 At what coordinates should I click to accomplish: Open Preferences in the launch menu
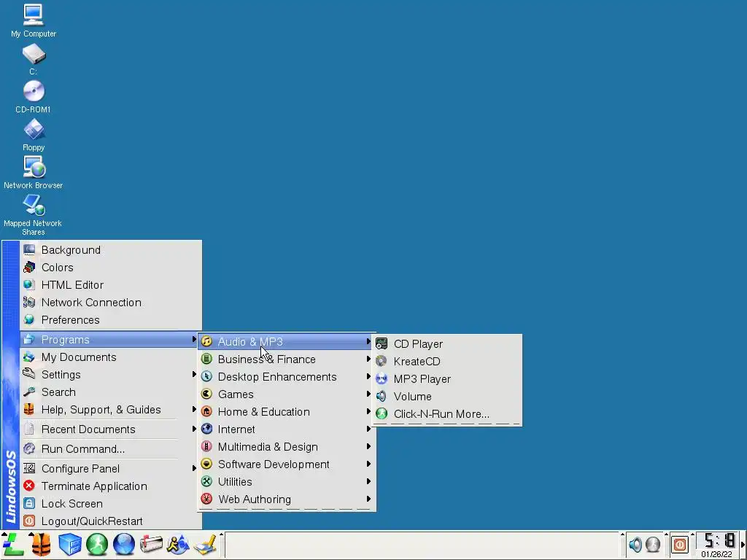tap(111, 320)
